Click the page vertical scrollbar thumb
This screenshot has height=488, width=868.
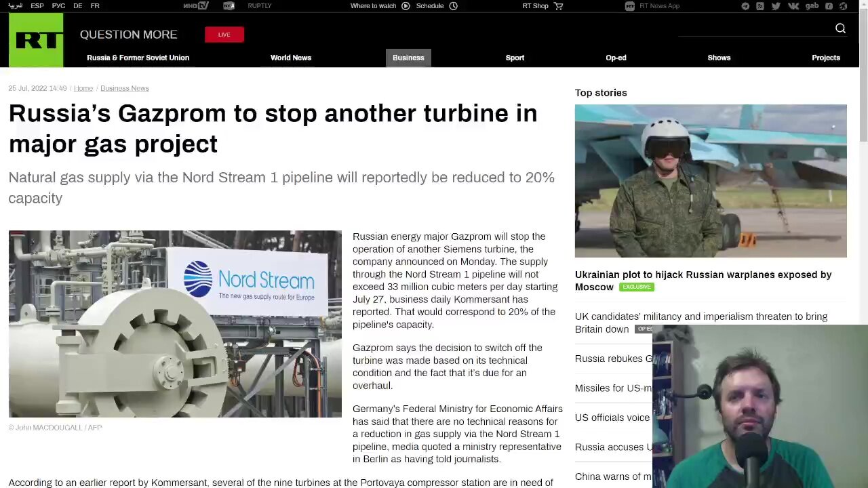point(863,76)
